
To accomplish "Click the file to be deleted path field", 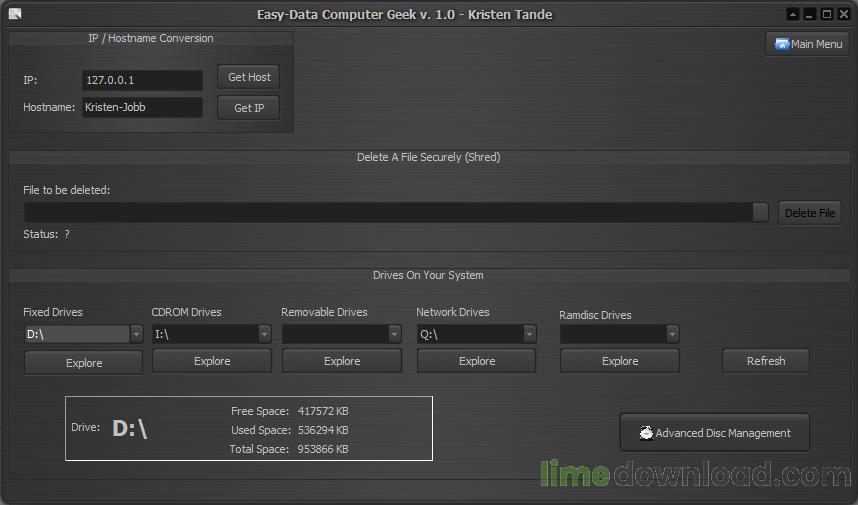I will click(388, 213).
